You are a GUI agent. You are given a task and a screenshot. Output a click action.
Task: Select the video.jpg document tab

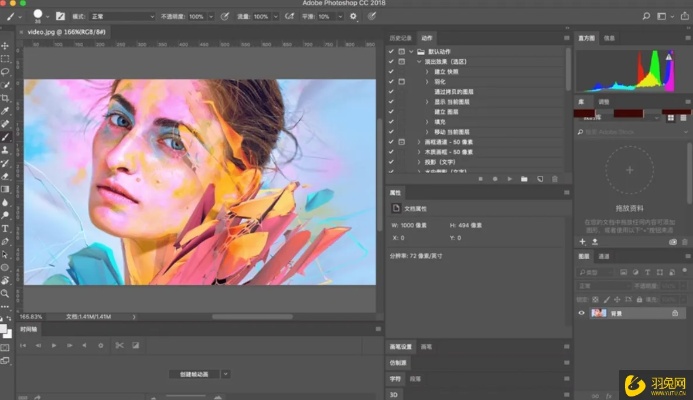(66, 32)
